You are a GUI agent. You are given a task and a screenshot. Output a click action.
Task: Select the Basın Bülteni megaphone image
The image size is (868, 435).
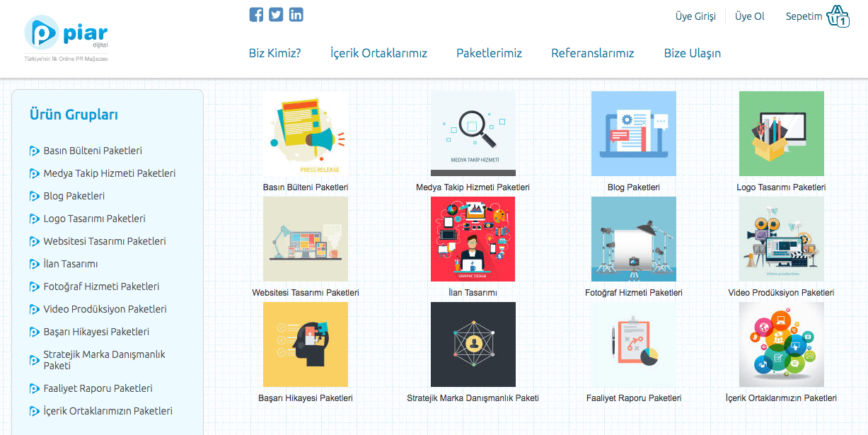306,134
